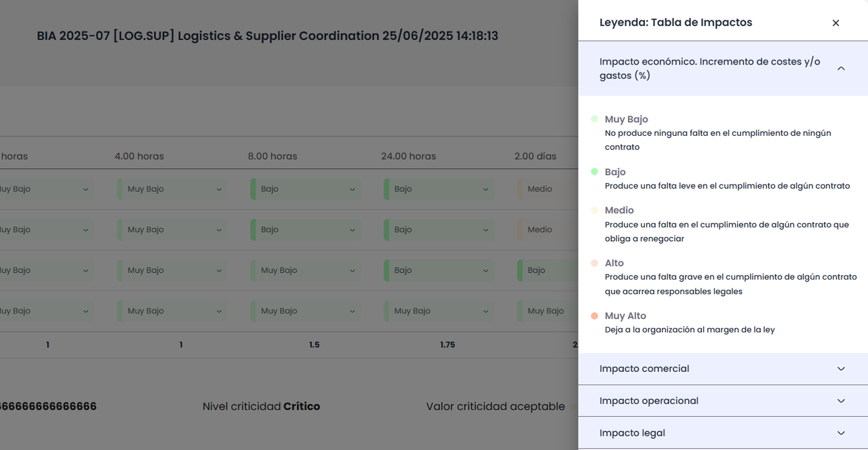The height and width of the screenshot is (450, 868).
Task: Click the 8.00 horas column header
Action: (x=273, y=156)
